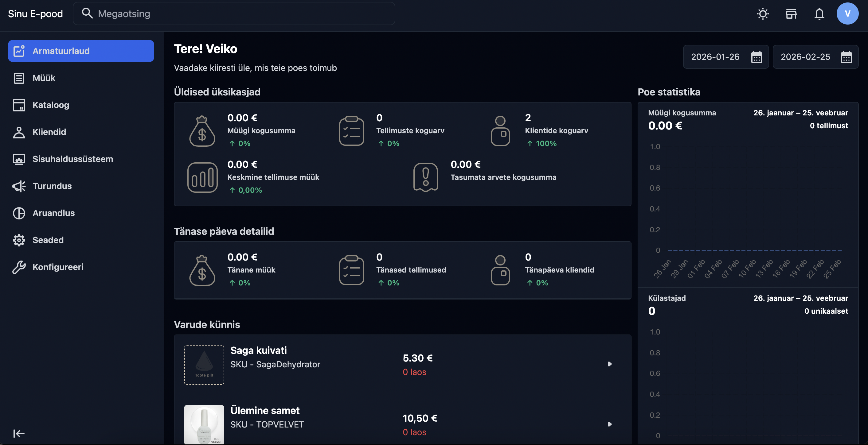Click the Turundus megaphone icon
Image resolution: width=868 pixels, height=445 pixels.
pyautogui.click(x=19, y=186)
